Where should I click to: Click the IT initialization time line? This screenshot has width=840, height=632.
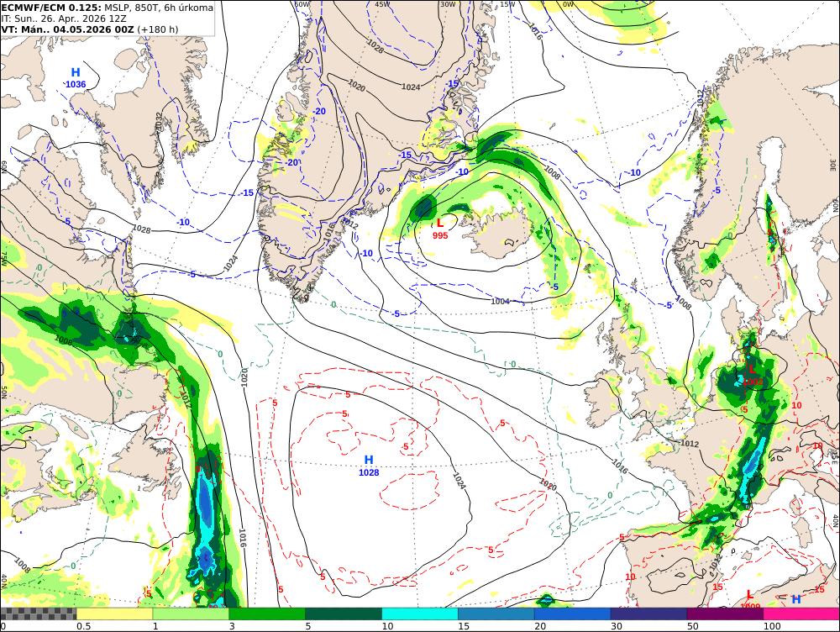[x=64, y=18]
